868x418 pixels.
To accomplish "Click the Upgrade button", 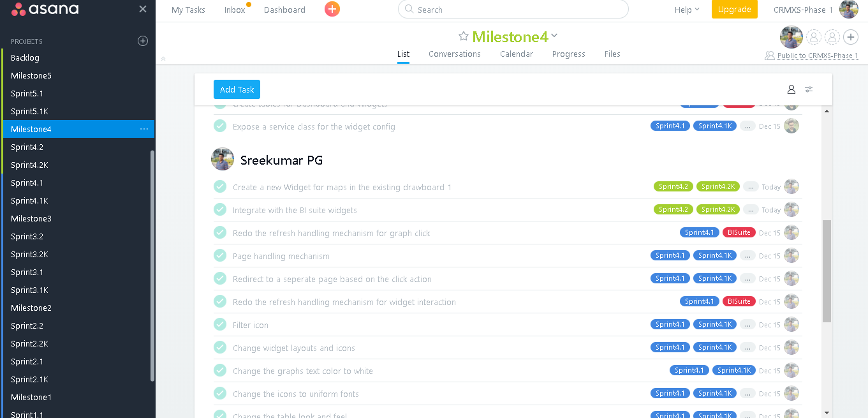I will [734, 10].
